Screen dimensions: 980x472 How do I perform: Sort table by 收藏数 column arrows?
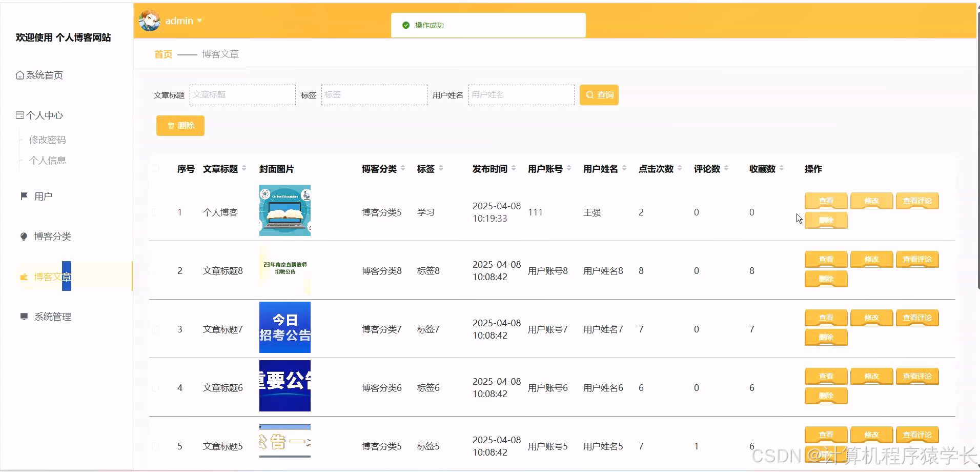click(x=782, y=168)
